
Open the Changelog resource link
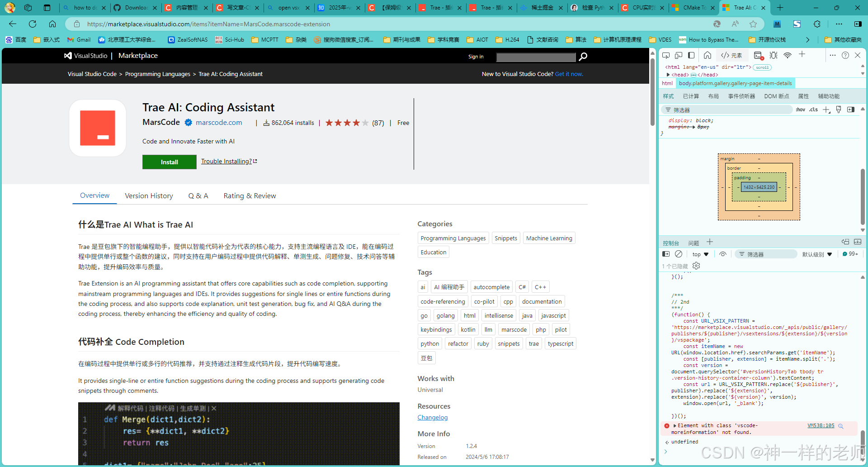pyautogui.click(x=433, y=417)
